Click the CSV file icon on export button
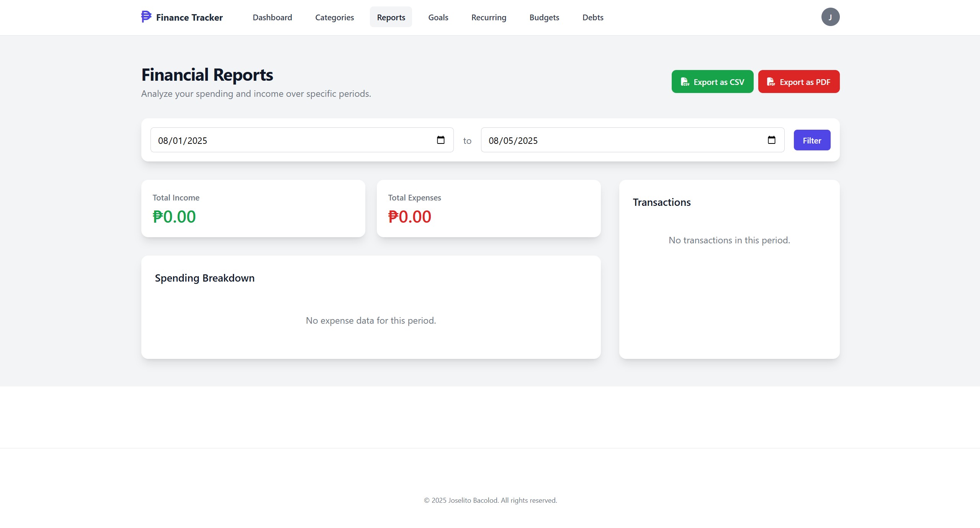Viewport: 980px width, 528px height. click(x=685, y=82)
